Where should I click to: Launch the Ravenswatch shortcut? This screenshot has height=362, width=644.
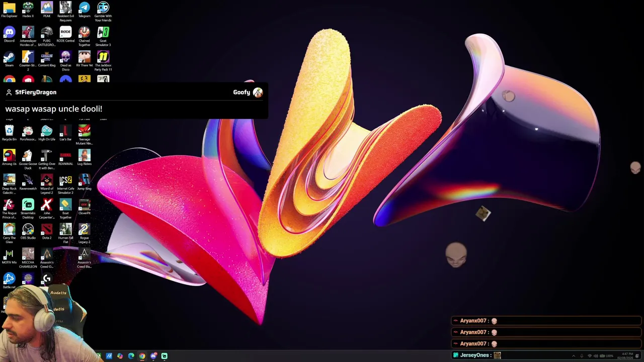point(28,183)
